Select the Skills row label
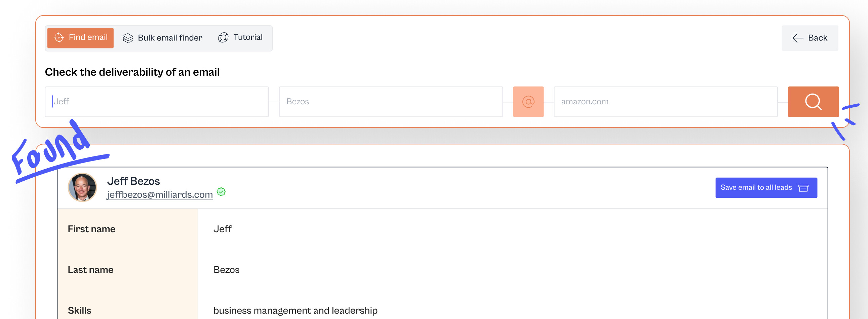 [80, 310]
